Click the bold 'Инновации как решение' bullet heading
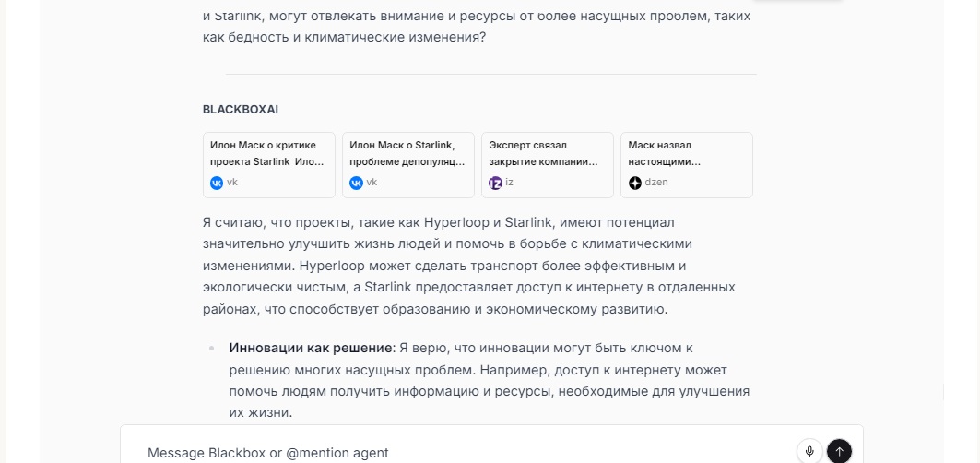This screenshot has width=980, height=463. [x=310, y=348]
